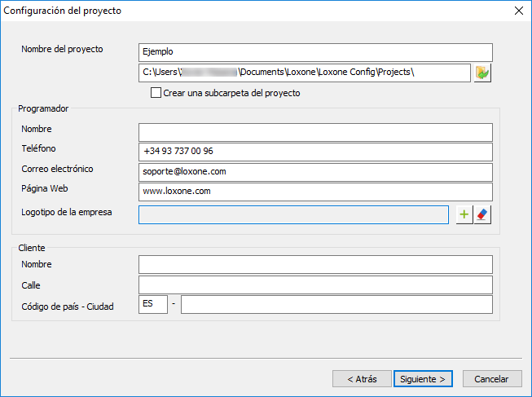Click the Ciudad input field
The image size is (532, 397).
336,304
